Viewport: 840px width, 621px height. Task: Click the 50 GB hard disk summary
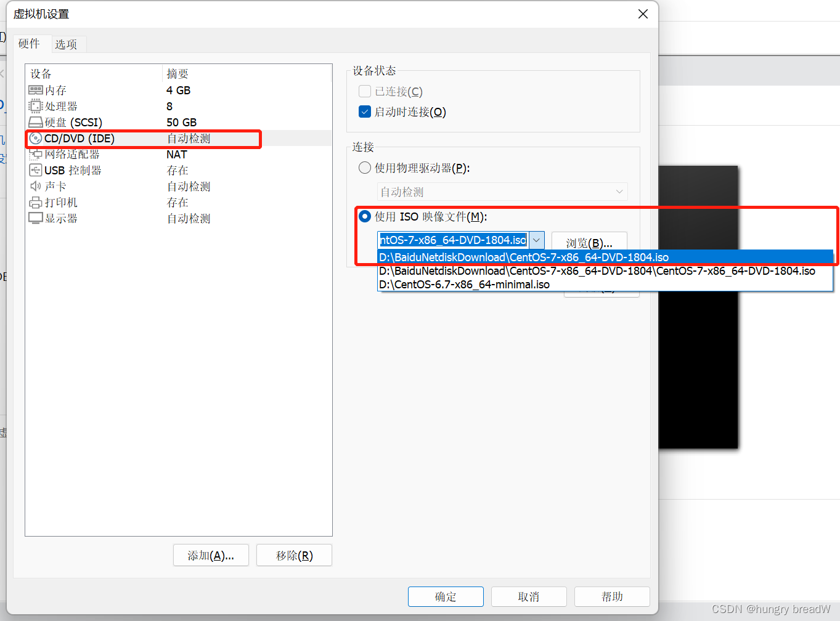point(181,122)
